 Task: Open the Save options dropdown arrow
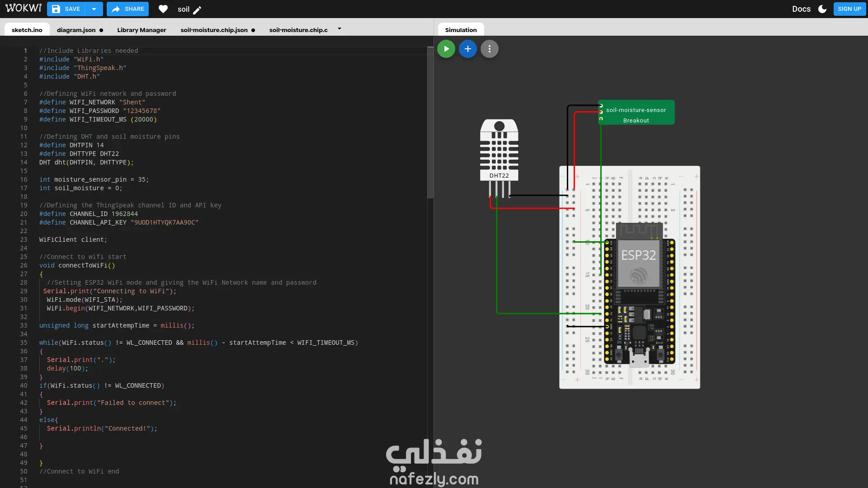(x=94, y=9)
